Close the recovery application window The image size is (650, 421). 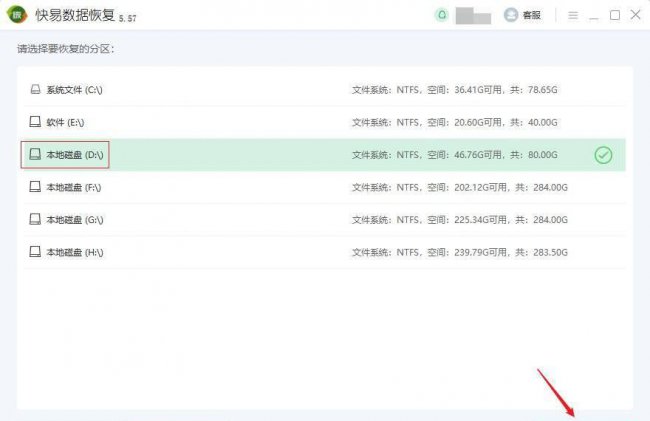[635, 15]
